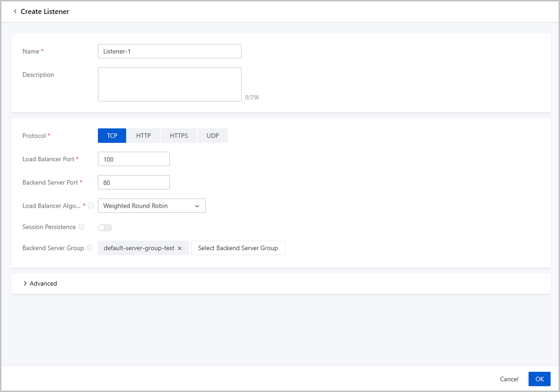Viewport: 560px width, 392px height.
Task: Select the HTTP protocol option
Action: tap(143, 136)
